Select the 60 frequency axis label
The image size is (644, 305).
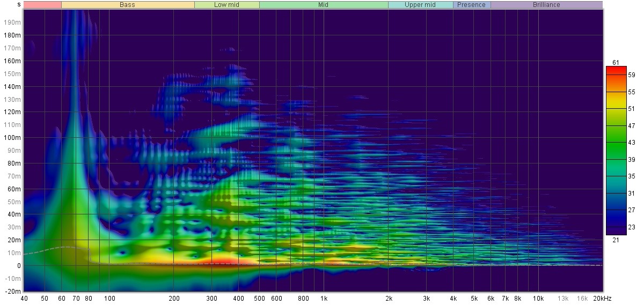(62, 299)
